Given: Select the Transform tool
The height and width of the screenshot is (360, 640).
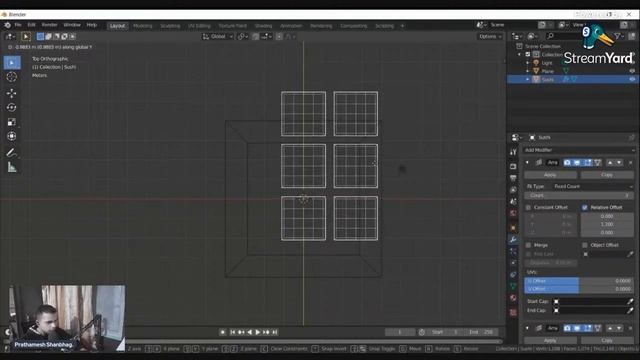Looking at the screenshot, I should [11, 136].
